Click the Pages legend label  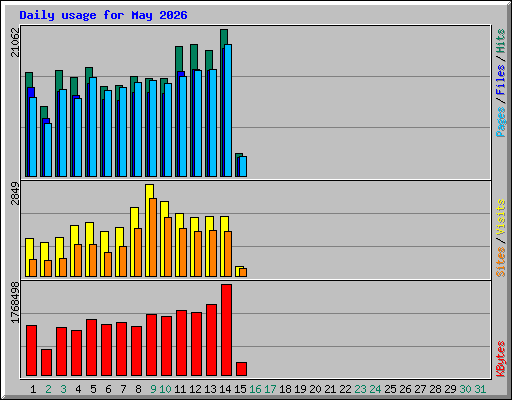pyautogui.click(x=501, y=122)
